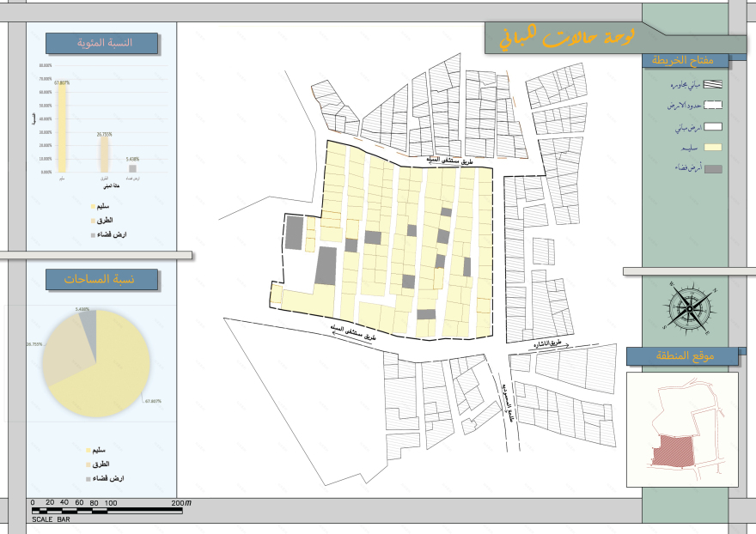Click the white building land legend symbol

713,127
